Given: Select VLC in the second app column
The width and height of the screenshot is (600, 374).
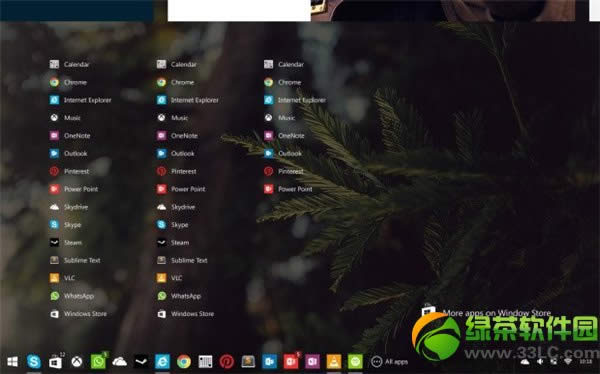Looking at the screenshot, I should pyautogui.click(x=170, y=278).
